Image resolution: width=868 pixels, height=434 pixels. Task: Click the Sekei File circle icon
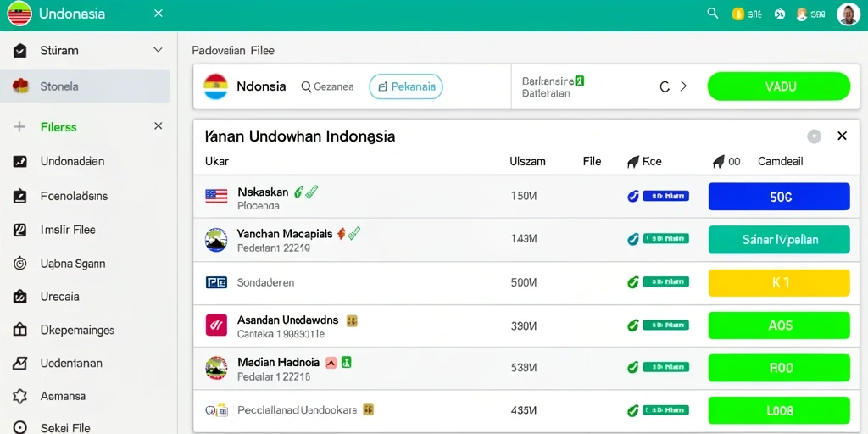20,427
